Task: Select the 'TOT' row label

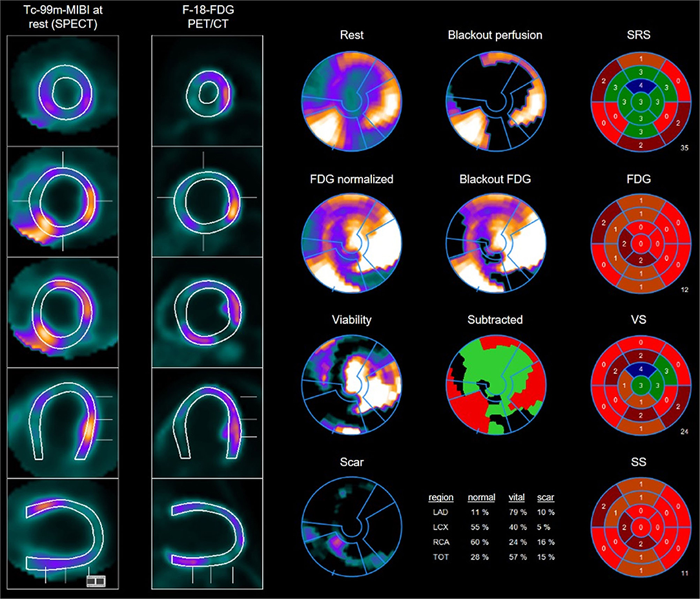Action: [440, 557]
